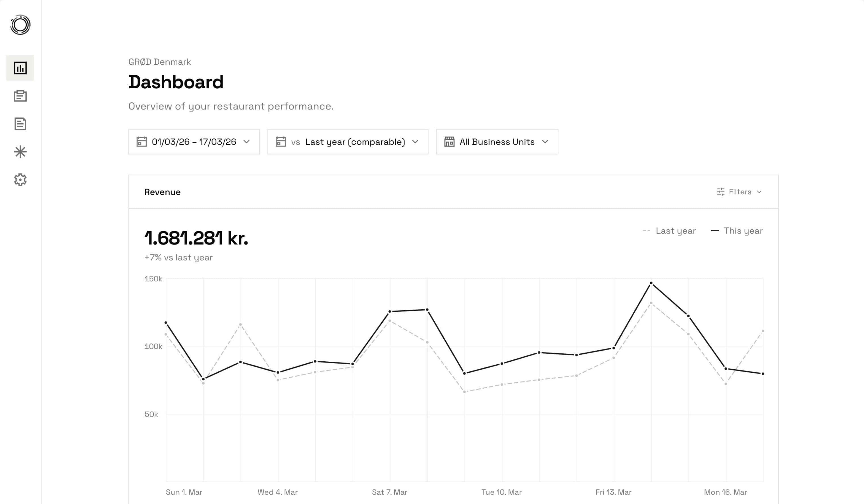Screen dimensions: 864x504
Task: Click the 'Mon 16. Mar' axis label
Action: point(726,492)
